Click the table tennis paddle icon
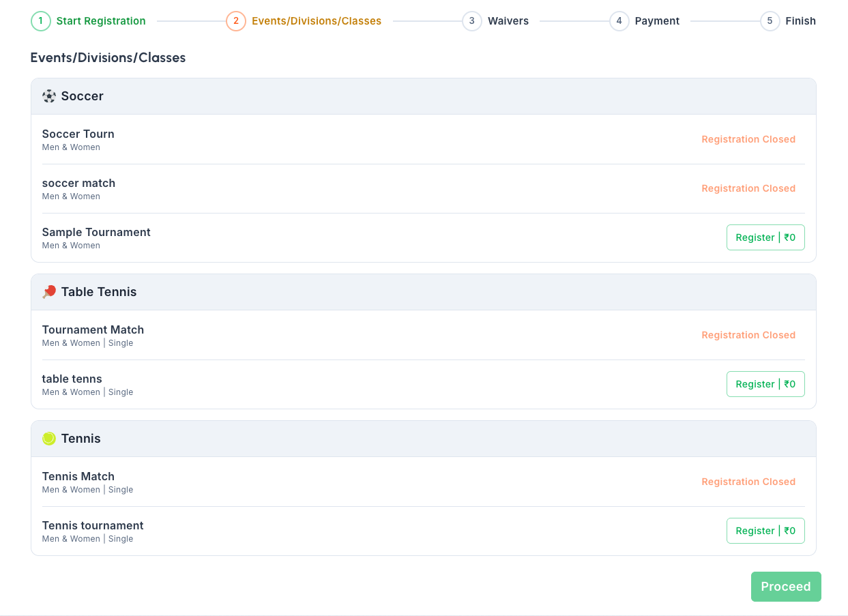848x616 pixels. (49, 292)
